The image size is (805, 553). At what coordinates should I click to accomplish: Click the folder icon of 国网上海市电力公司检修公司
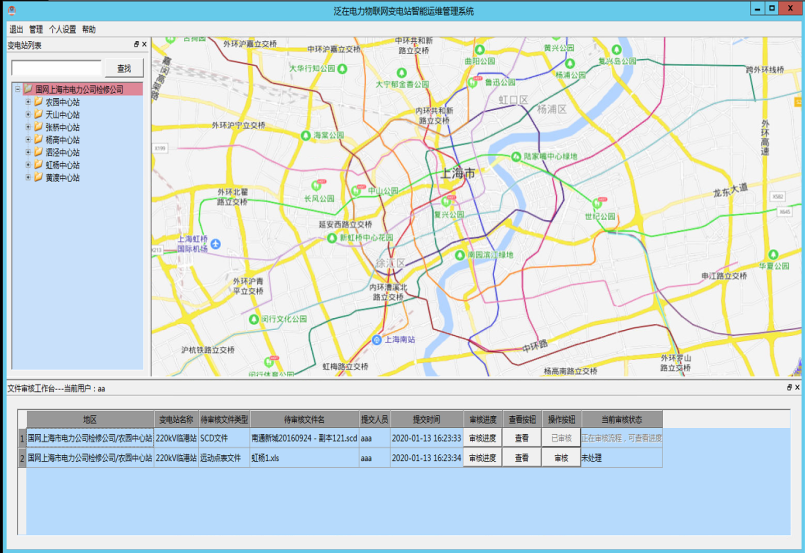click(x=28, y=89)
